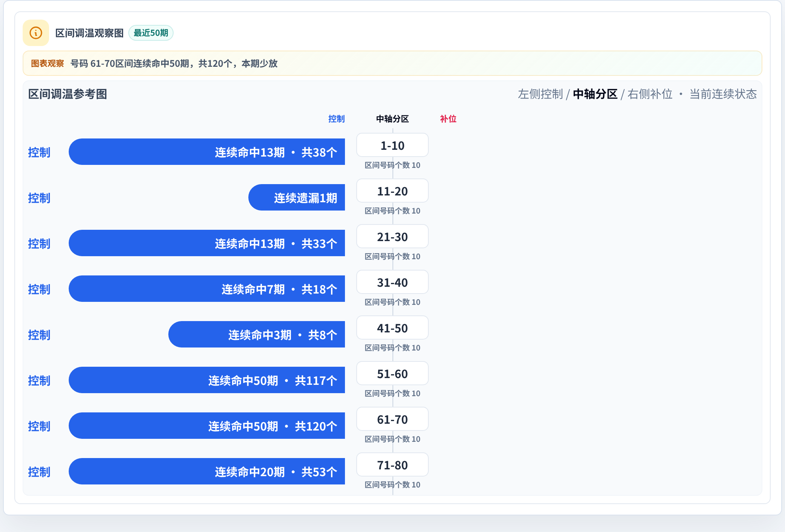785x532 pixels.
Task: Click the 连续命中13期 共38个 bar
Action: click(x=207, y=152)
